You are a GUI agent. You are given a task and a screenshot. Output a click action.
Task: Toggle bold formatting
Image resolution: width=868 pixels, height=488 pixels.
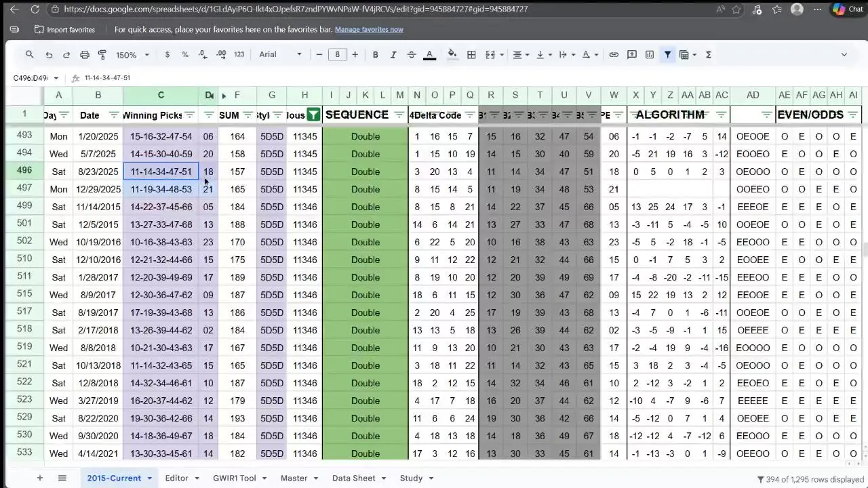[375, 55]
